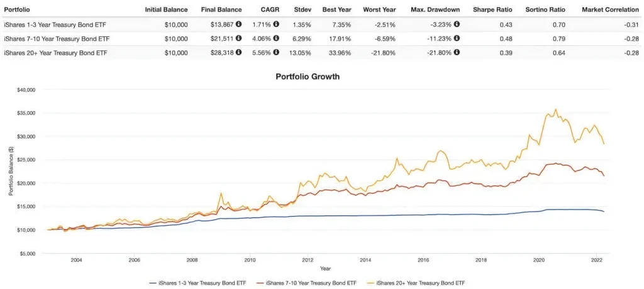
Task: Open info icon next to 5.56% CAGR
Action: click(276, 52)
